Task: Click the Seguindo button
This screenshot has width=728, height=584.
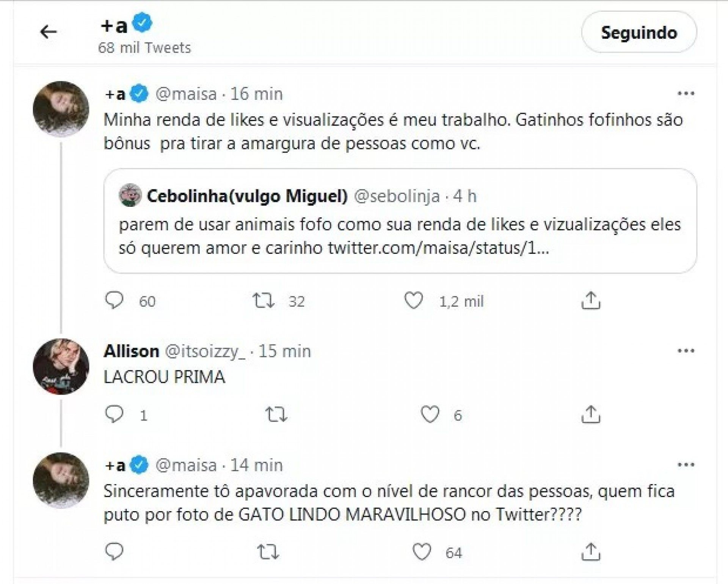Action: tap(639, 32)
